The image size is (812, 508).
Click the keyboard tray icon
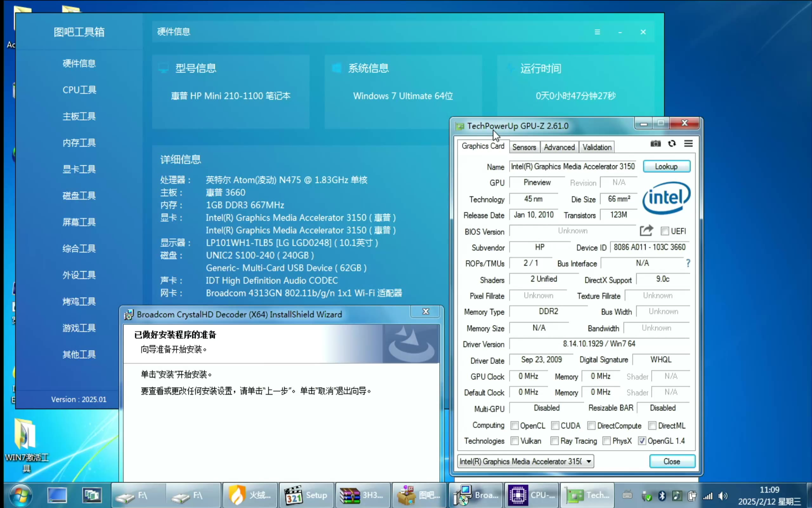pyautogui.click(x=627, y=495)
